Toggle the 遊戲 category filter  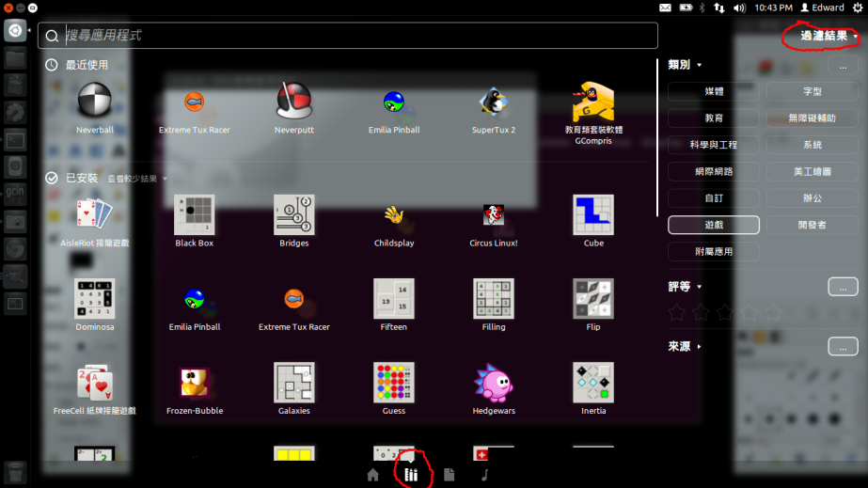[714, 225]
